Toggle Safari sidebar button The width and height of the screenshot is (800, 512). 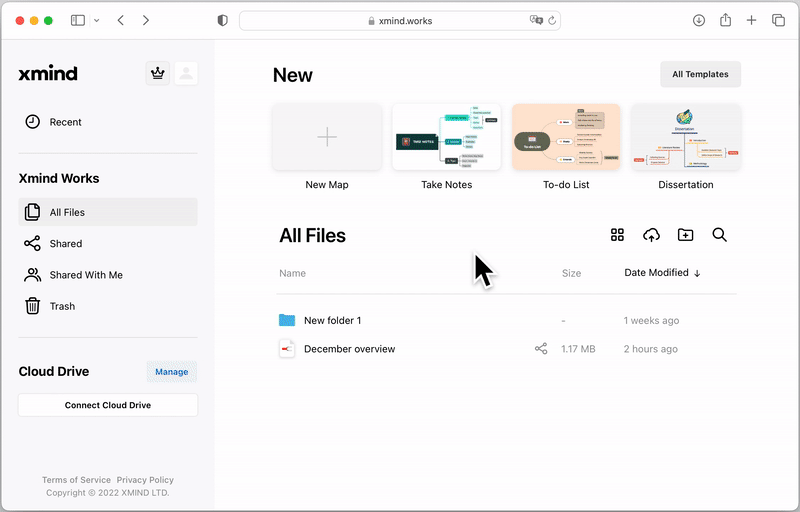[x=78, y=20]
